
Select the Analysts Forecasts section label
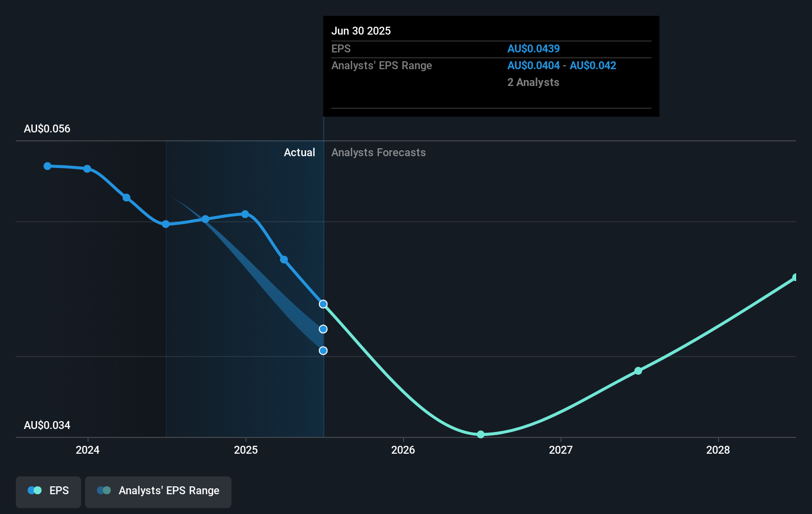pyautogui.click(x=378, y=152)
